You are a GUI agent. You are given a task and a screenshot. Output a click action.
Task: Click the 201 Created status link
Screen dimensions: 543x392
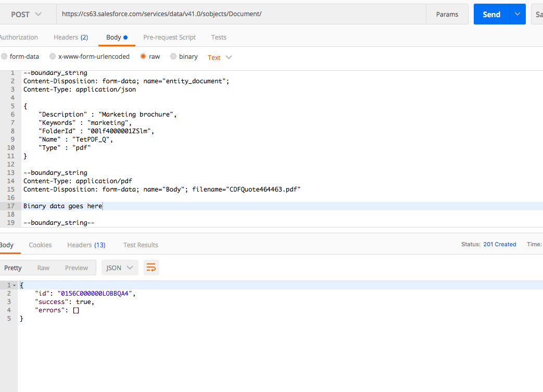[499, 244]
